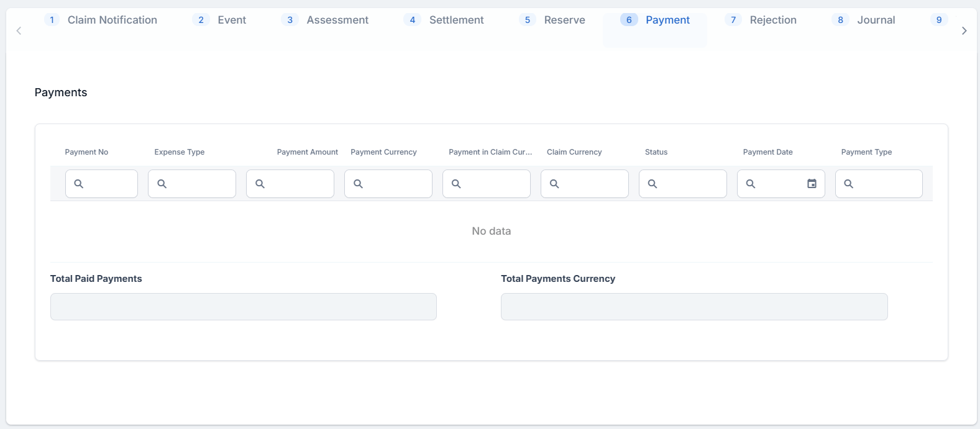
Task: Click search icon in Status filter
Action: (653, 184)
